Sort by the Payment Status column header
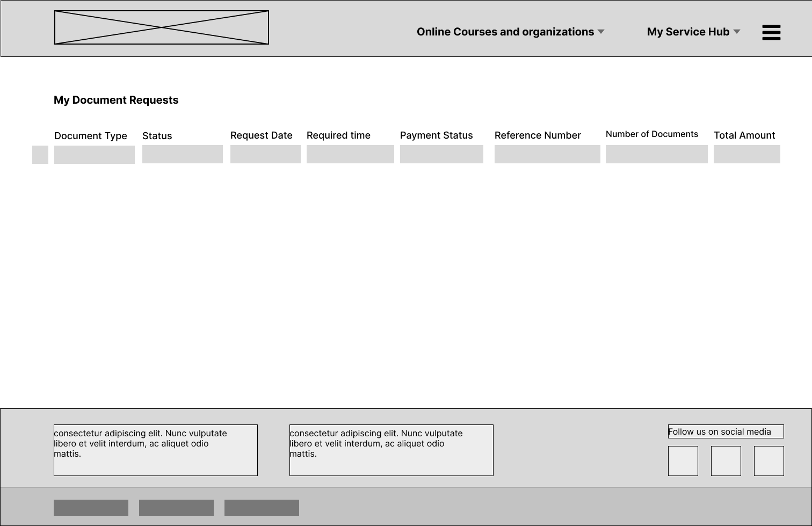The image size is (812, 526). [436, 135]
